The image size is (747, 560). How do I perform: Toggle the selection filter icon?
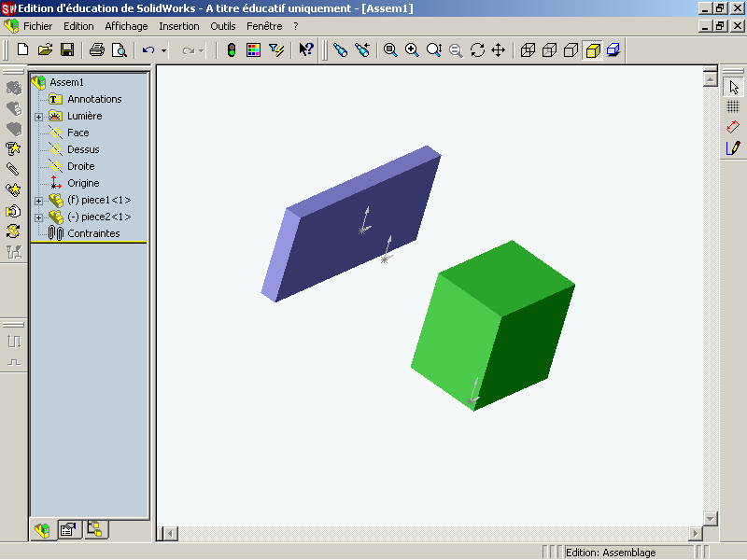coord(275,50)
